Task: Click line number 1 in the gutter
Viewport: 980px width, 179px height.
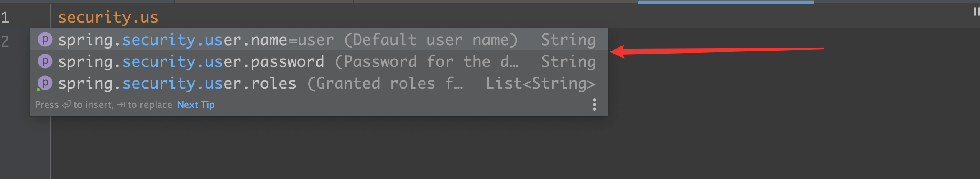Action: pos(5,18)
